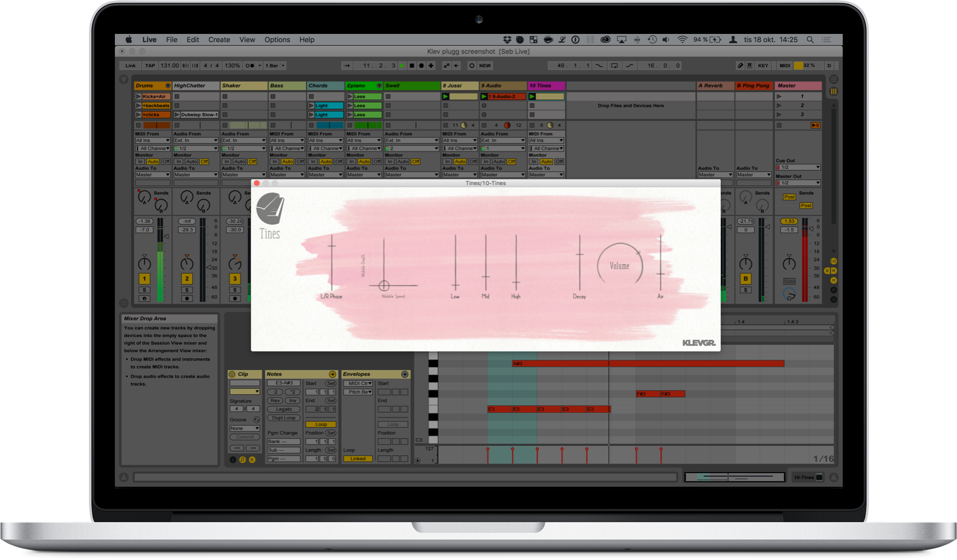Click the Wi-Fi icon in menu bar

click(x=682, y=40)
